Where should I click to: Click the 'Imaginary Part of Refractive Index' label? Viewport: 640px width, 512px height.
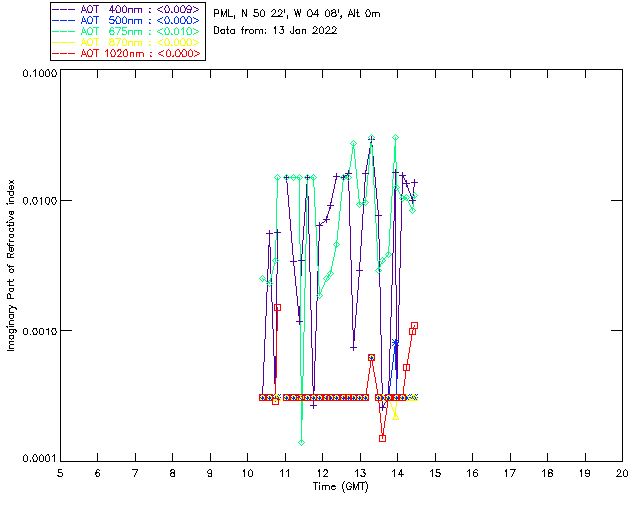tap(11, 265)
